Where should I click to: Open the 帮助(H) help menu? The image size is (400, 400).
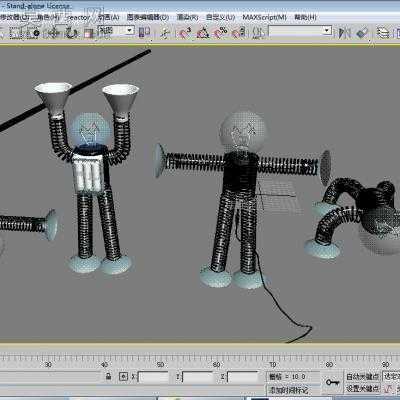click(x=305, y=17)
